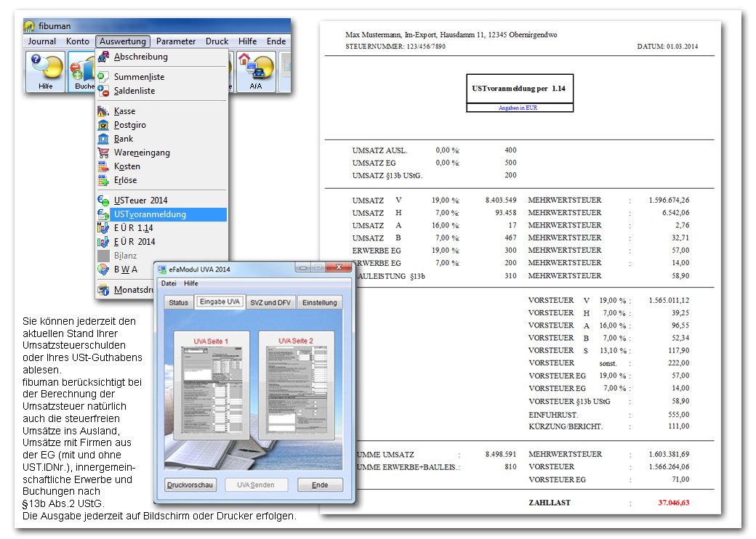Switch to the Status tab

178,302
